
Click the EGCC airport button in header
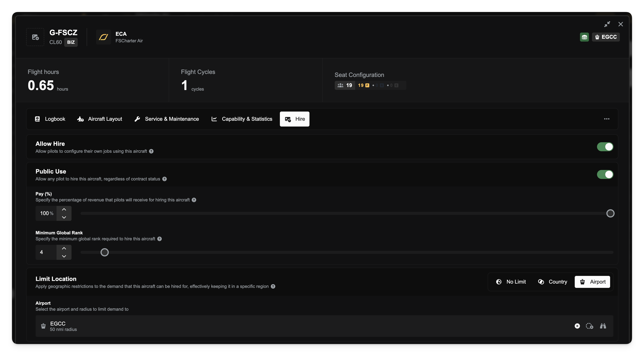605,37
